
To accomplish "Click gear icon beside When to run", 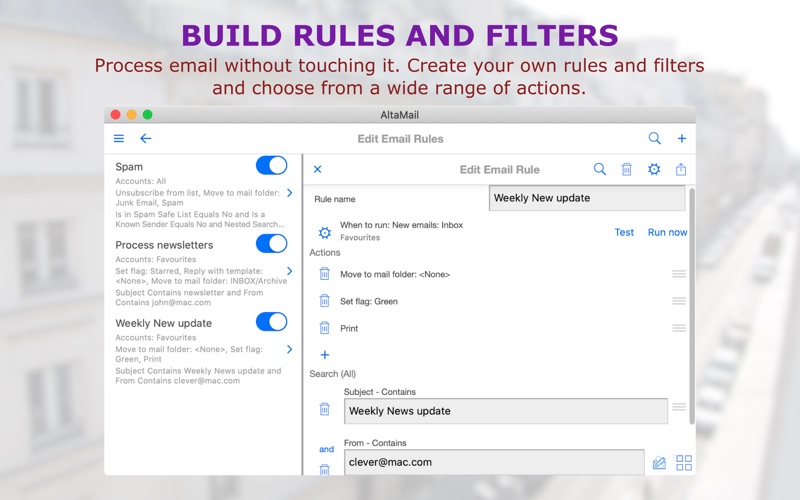I will 324,233.
